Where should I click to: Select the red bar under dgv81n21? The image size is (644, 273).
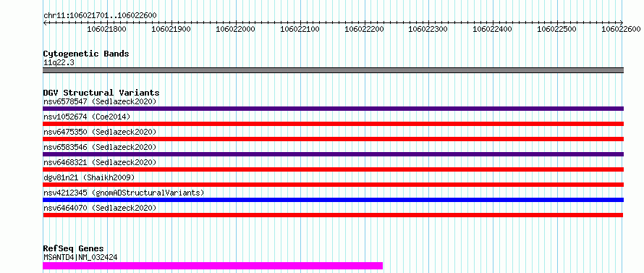(333, 185)
